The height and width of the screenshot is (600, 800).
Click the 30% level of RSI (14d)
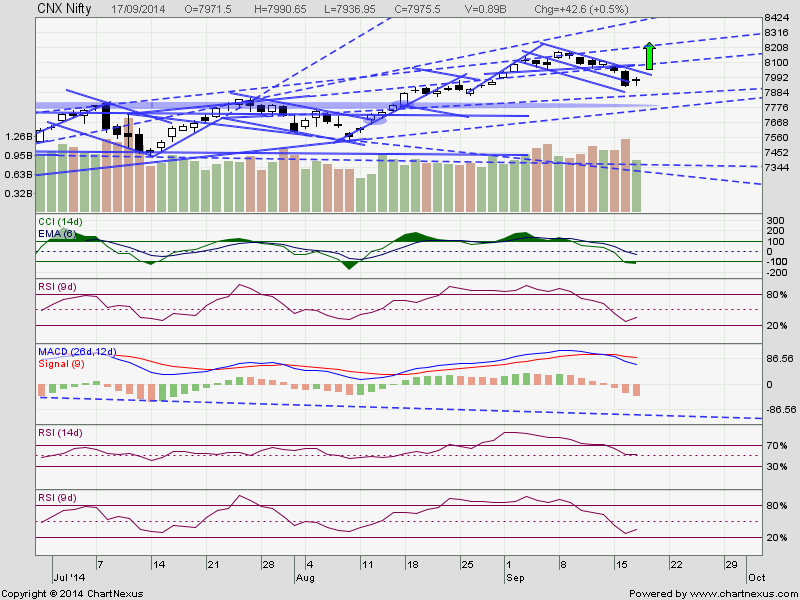[x=777, y=466]
